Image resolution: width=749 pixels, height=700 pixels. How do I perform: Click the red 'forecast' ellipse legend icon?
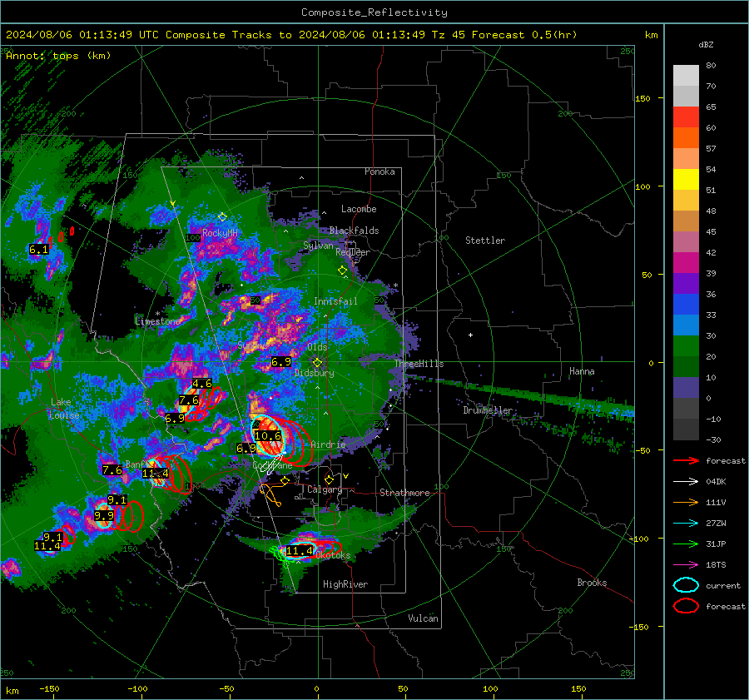(x=686, y=606)
